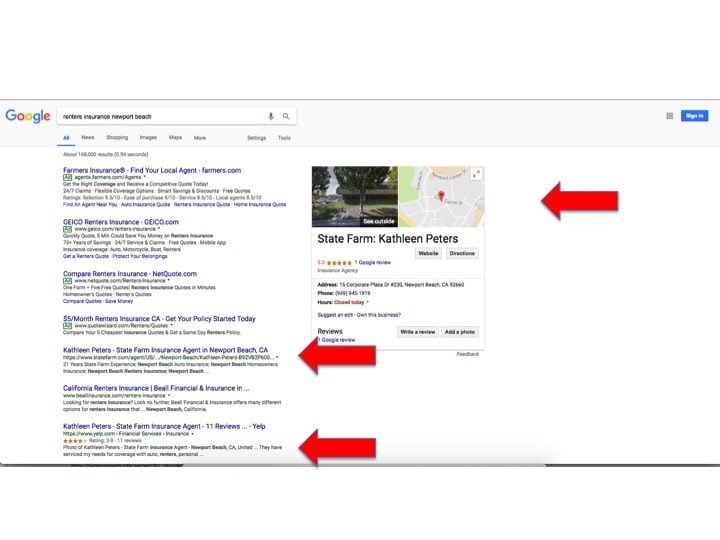Click the Write a review button
This screenshot has width=720, height=540.
(417, 332)
